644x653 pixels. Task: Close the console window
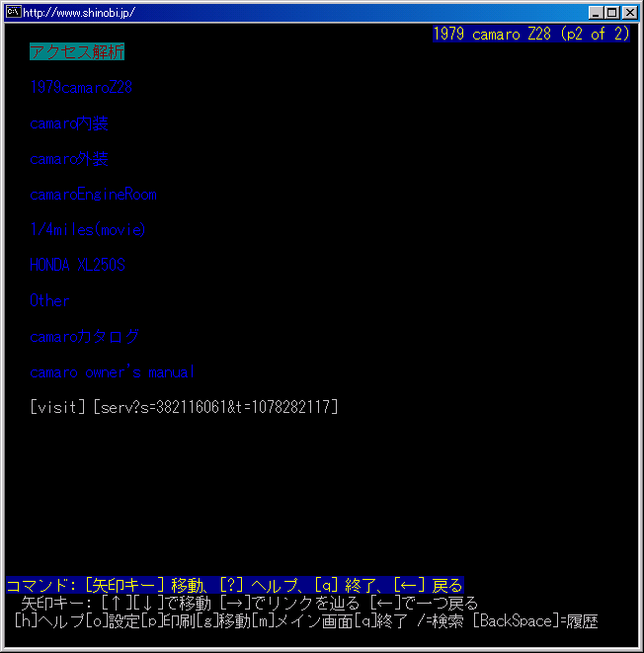click(x=630, y=13)
